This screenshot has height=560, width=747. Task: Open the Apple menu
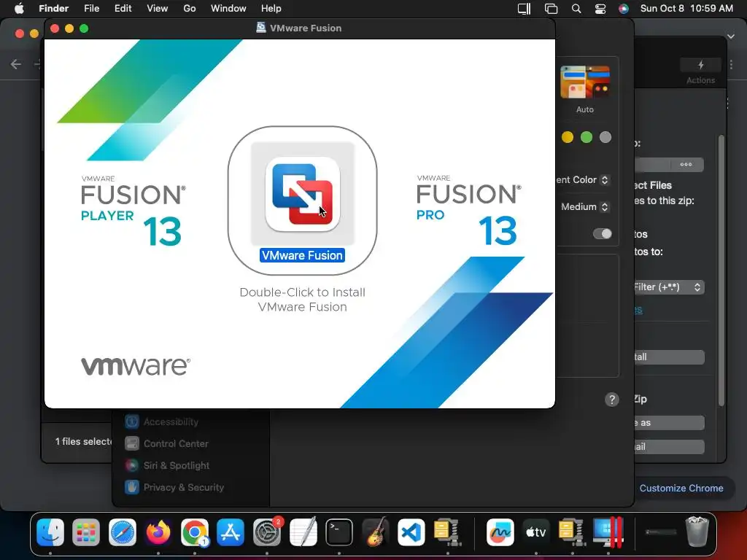click(x=19, y=8)
